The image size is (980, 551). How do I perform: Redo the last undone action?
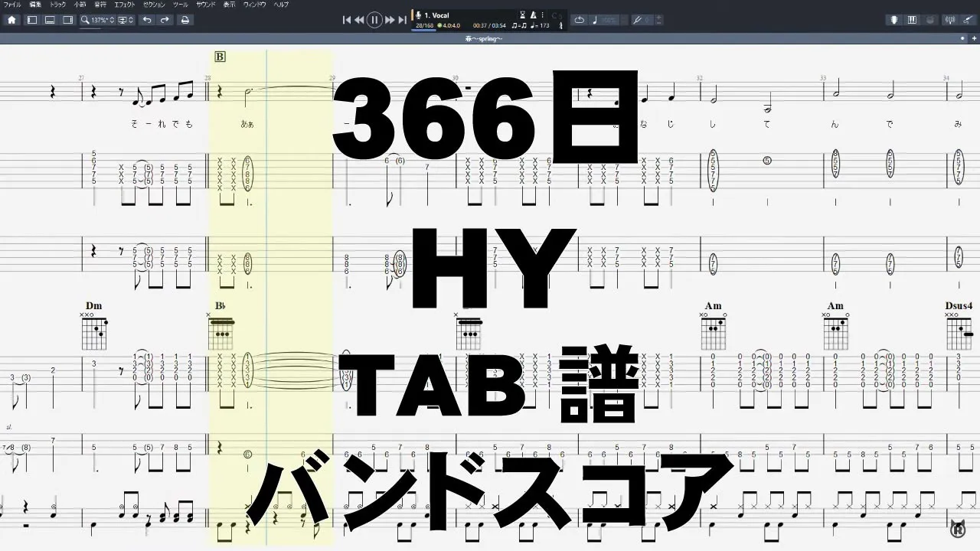(x=165, y=20)
